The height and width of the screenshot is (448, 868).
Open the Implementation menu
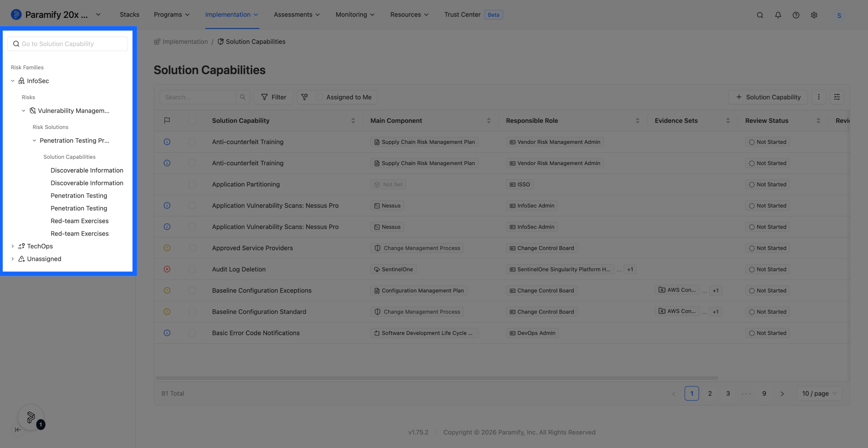click(x=232, y=14)
